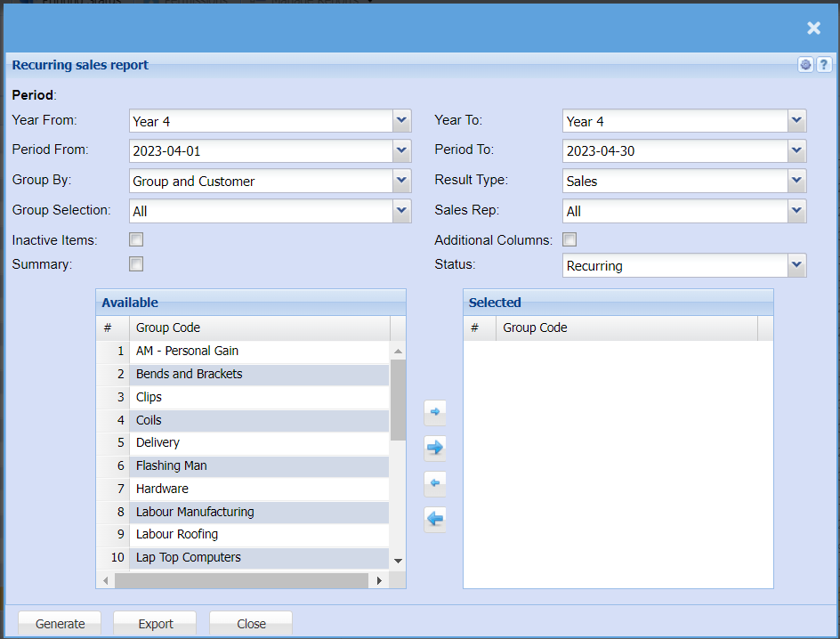This screenshot has width=840, height=639.
Task: Close the dialog with the white X icon
Action: click(813, 28)
